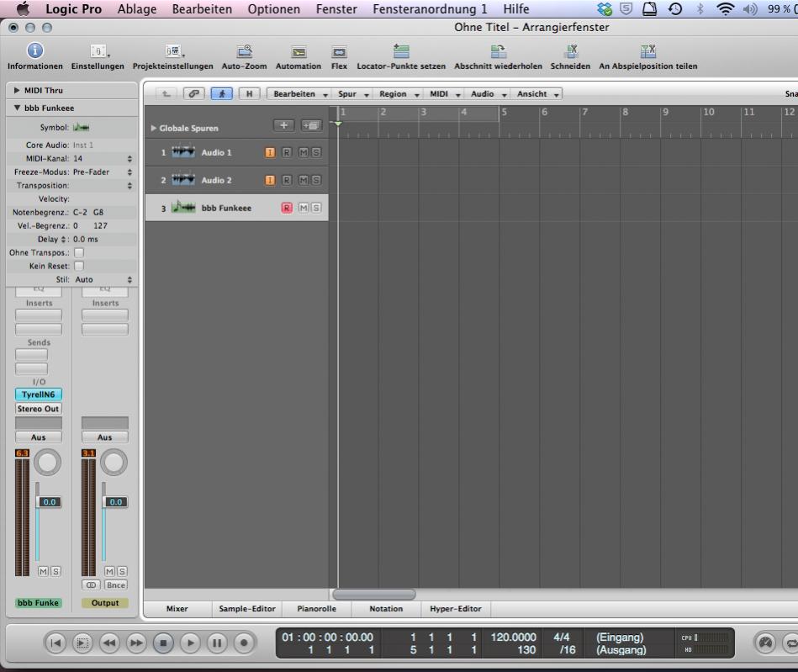This screenshot has height=672, width=798.
Task: Open the Optionen menu
Action: (274, 8)
